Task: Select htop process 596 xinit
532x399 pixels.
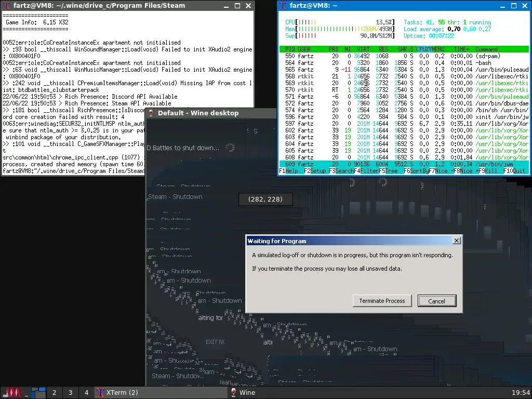Action: click(x=404, y=117)
